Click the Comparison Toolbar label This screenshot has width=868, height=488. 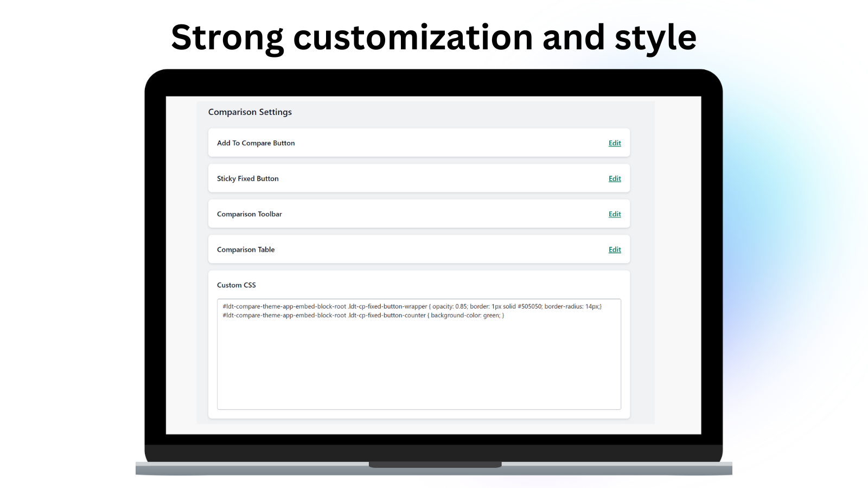point(249,214)
